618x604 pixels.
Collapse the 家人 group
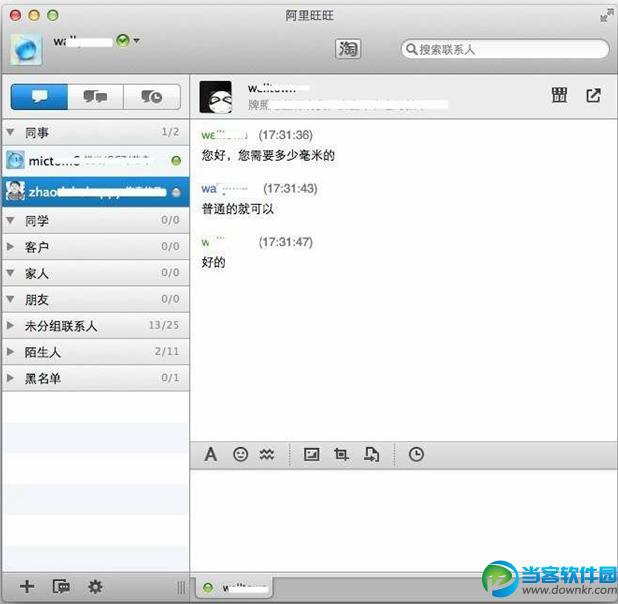coord(11,273)
